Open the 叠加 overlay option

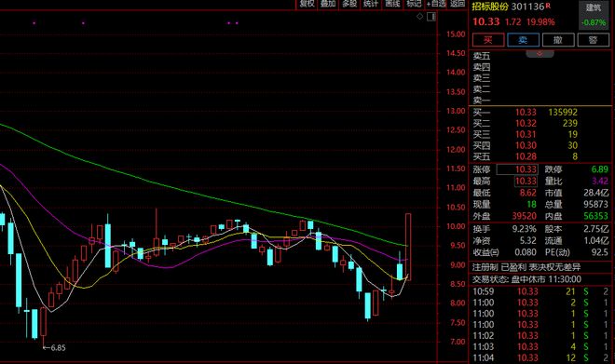(328, 4)
